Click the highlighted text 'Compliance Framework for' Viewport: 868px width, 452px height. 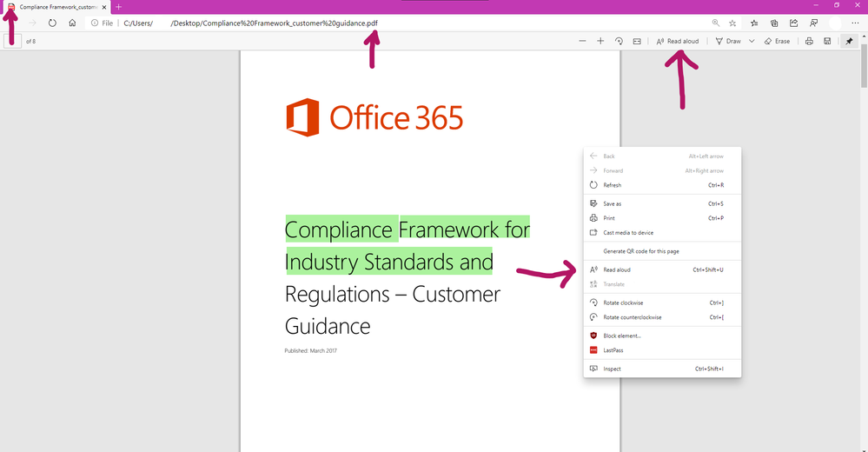(407, 229)
